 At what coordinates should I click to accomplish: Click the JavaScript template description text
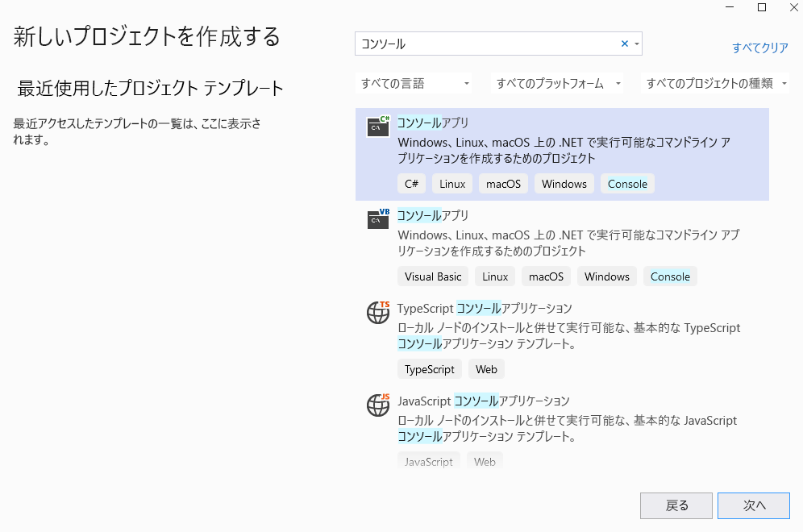(567, 428)
